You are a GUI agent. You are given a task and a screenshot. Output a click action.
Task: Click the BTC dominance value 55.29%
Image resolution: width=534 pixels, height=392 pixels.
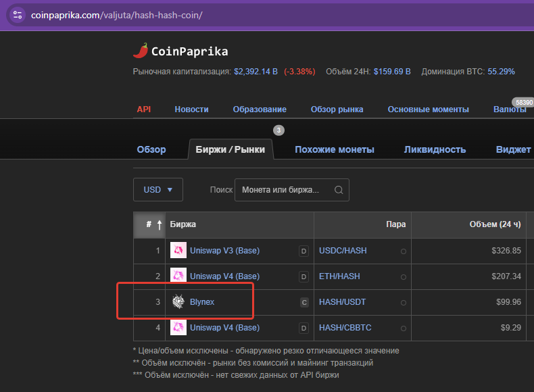pos(502,72)
